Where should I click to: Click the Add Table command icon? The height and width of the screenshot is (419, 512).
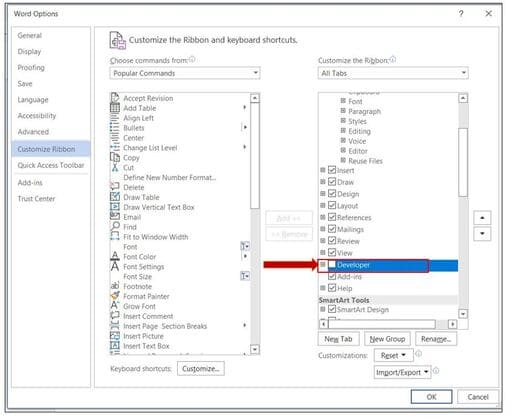(115, 108)
